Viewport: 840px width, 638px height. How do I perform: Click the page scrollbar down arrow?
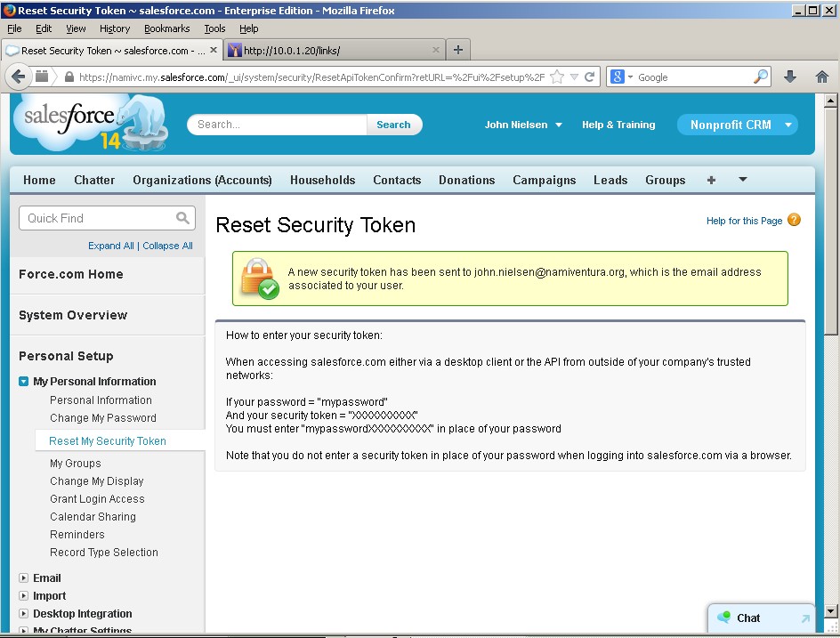click(x=830, y=611)
